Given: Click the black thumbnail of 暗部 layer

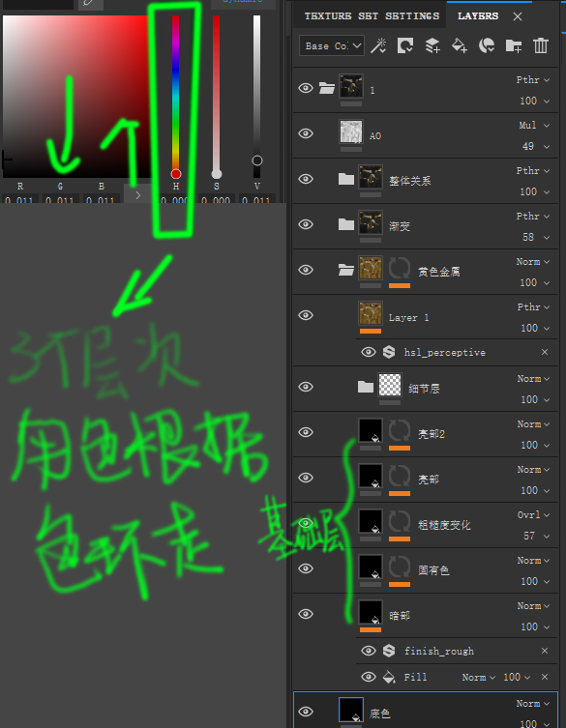Looking at the screenshot, I should tap(371, 612).
